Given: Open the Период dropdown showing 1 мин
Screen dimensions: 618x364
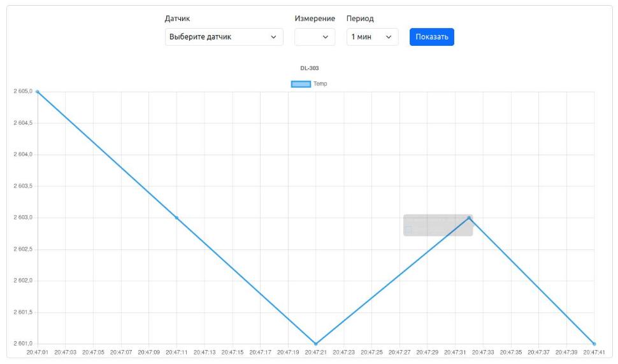Looking at the screenshot, I should [372, 37].
